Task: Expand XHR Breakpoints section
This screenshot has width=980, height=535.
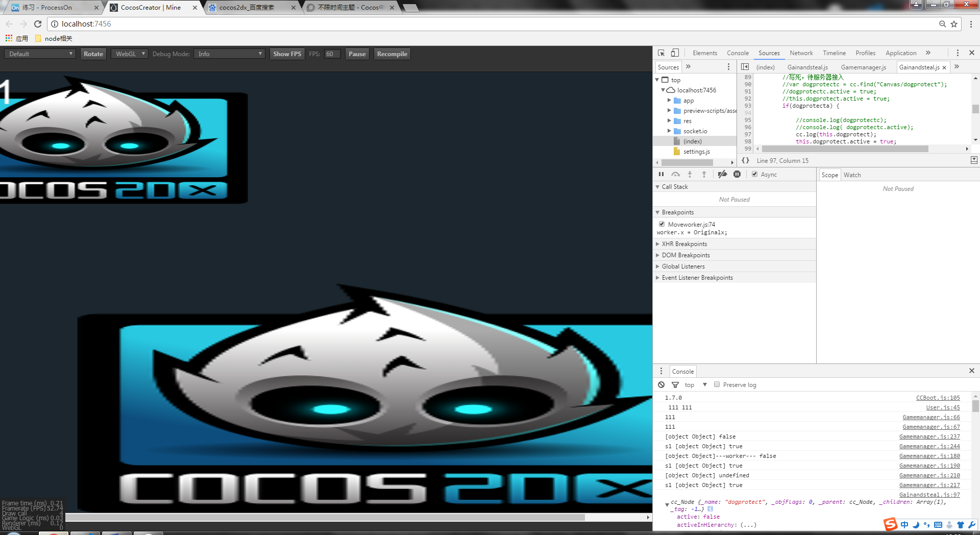Action: pyautogui.click(x=734, y=244)
